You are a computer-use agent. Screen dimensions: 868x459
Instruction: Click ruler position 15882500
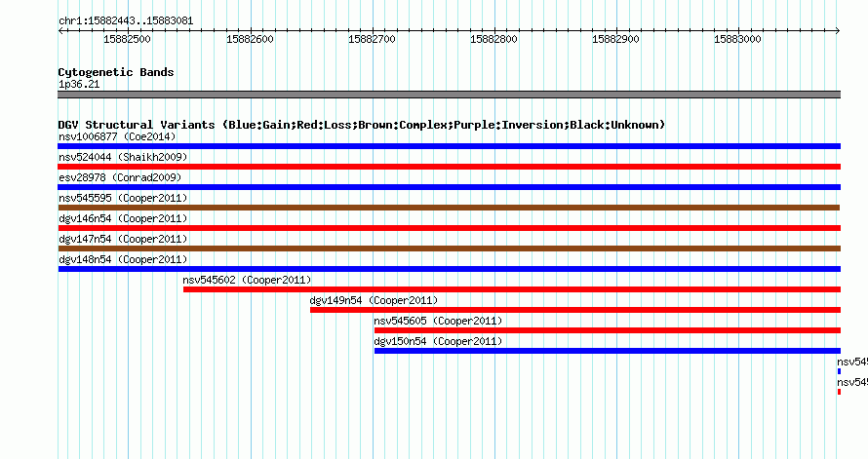128,39
